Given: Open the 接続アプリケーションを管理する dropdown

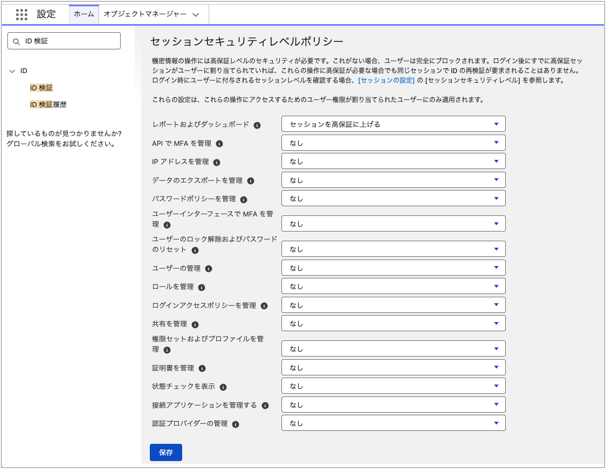Looking at the screenshot, I should coord(393,404).
